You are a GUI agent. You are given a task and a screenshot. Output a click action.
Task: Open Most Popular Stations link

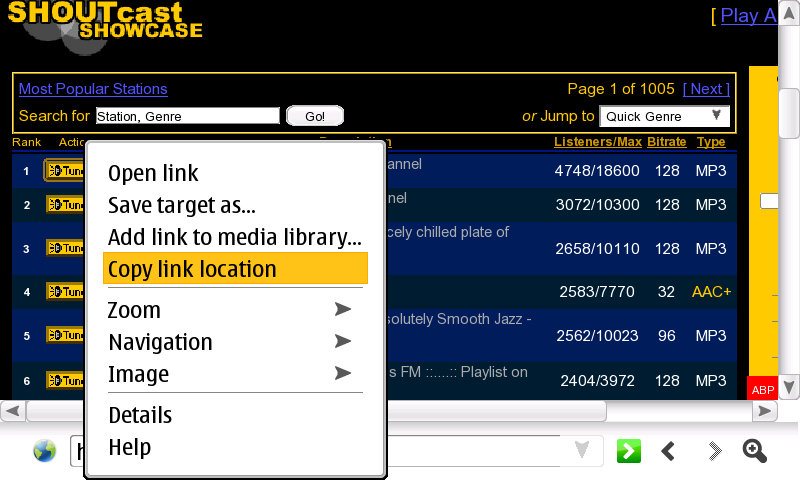pyautogui.click(x=93, y=89)
